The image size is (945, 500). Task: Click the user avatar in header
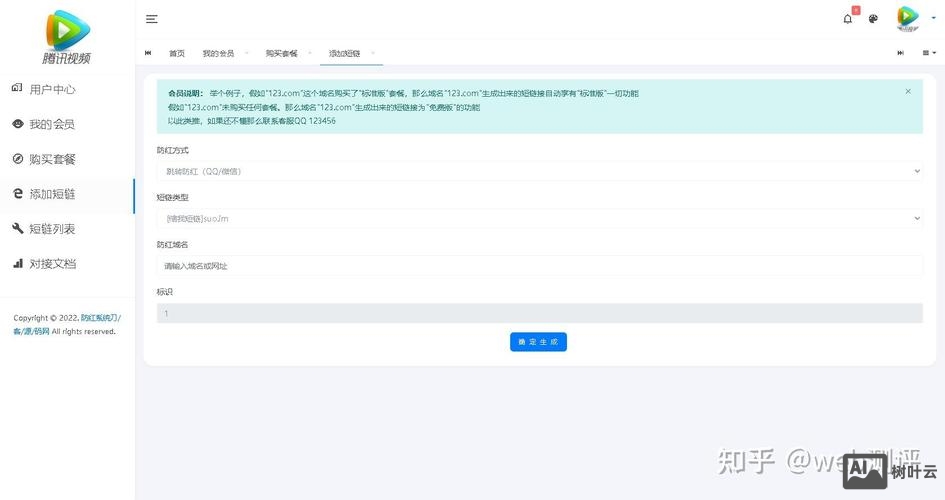pyautogui.click(x=907, y=17)
